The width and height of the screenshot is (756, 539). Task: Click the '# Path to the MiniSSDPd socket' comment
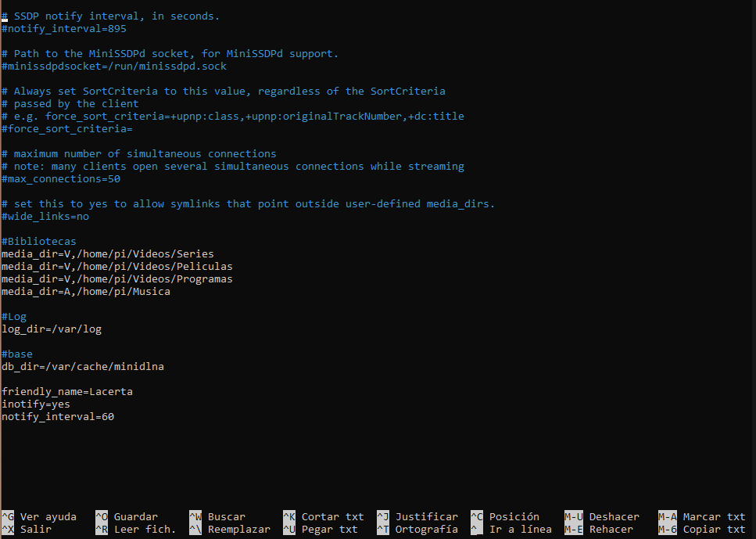[x=170, y=54]
